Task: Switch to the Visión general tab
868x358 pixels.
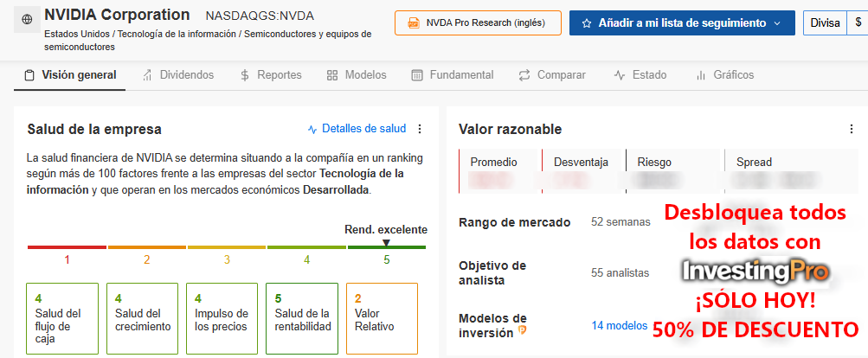Action: pos(70,74)
